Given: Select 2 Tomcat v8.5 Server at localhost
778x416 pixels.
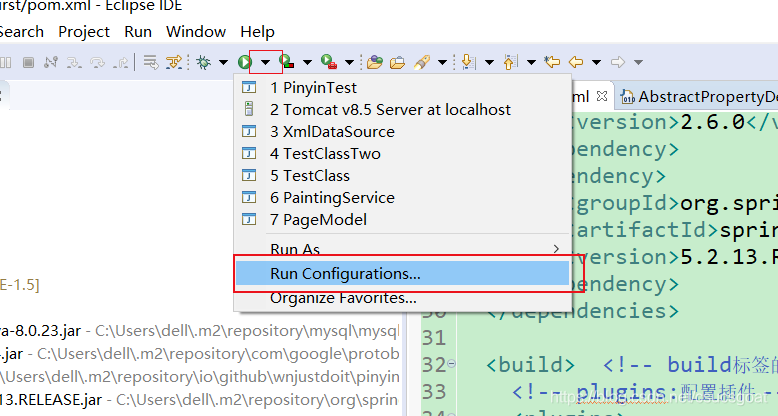Looking at the screenshot, I should pyautogui.click(x=402, y=109).
